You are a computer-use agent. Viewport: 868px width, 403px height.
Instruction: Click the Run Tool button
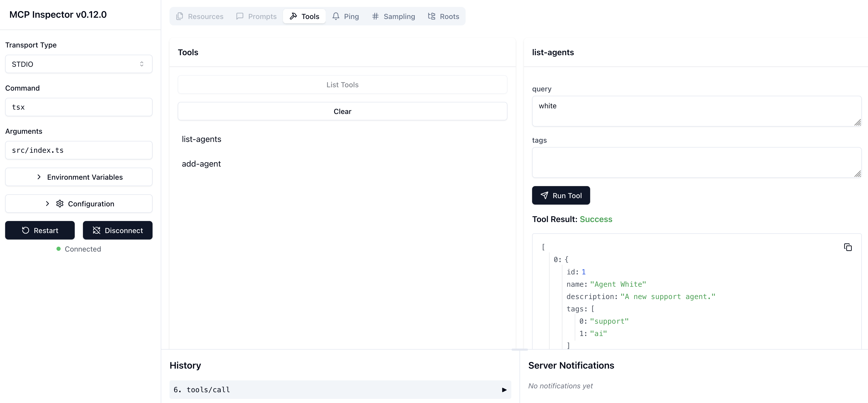(x=561, y=195)
